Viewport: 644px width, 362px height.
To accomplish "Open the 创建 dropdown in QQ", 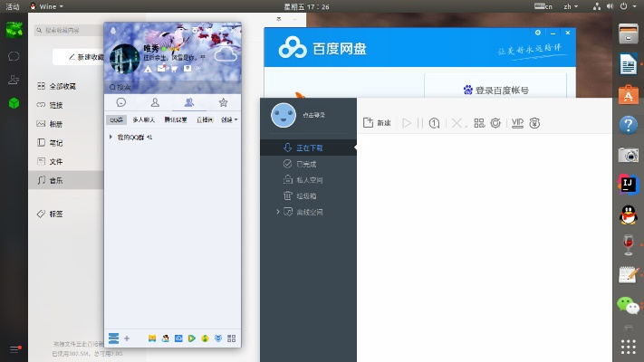I will point(229,119).
